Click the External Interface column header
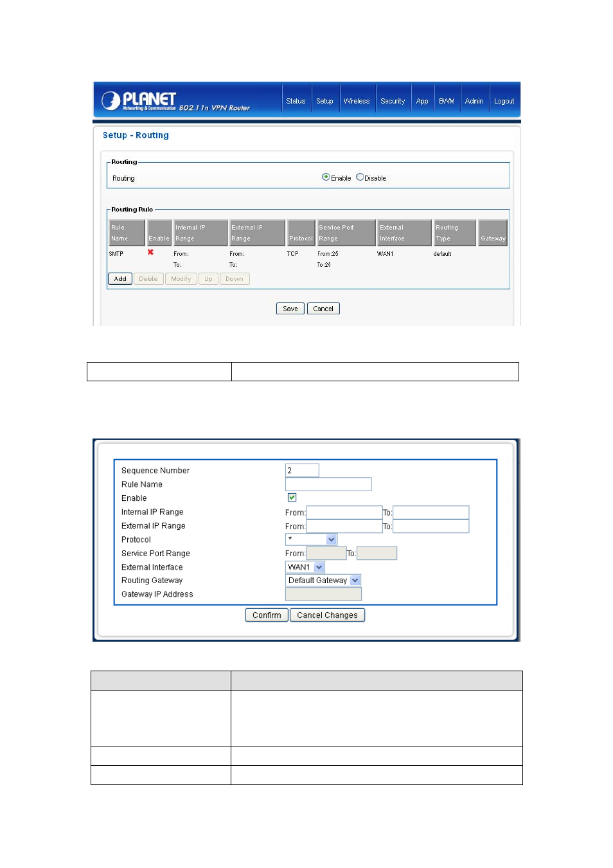Viewport: 613px width, 868px height. click(405, 233)
